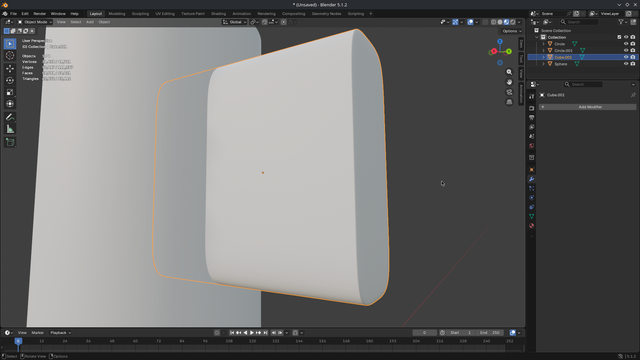Disable Sphere in renders camera icon

pos(633,64)
